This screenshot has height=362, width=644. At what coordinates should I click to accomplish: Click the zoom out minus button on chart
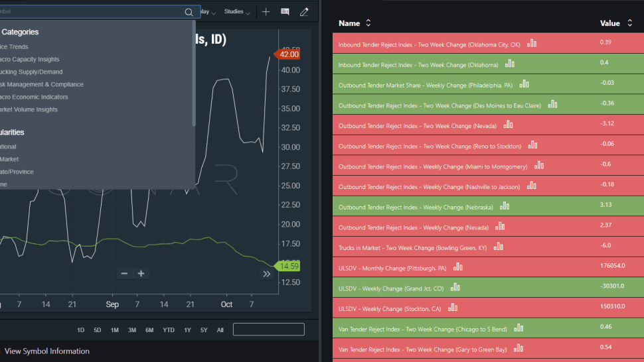coord(124,273)
